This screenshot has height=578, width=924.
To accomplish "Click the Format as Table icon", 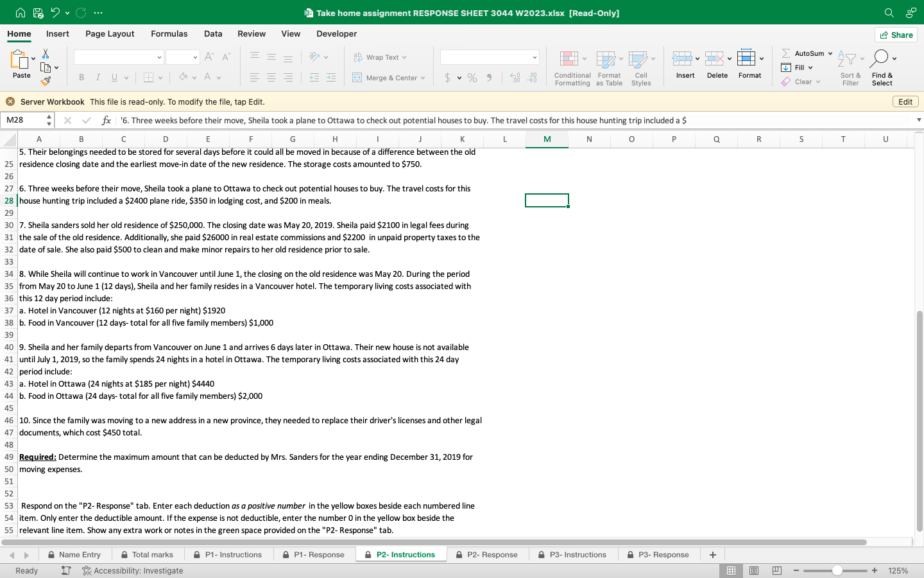I will pos(606,60).
